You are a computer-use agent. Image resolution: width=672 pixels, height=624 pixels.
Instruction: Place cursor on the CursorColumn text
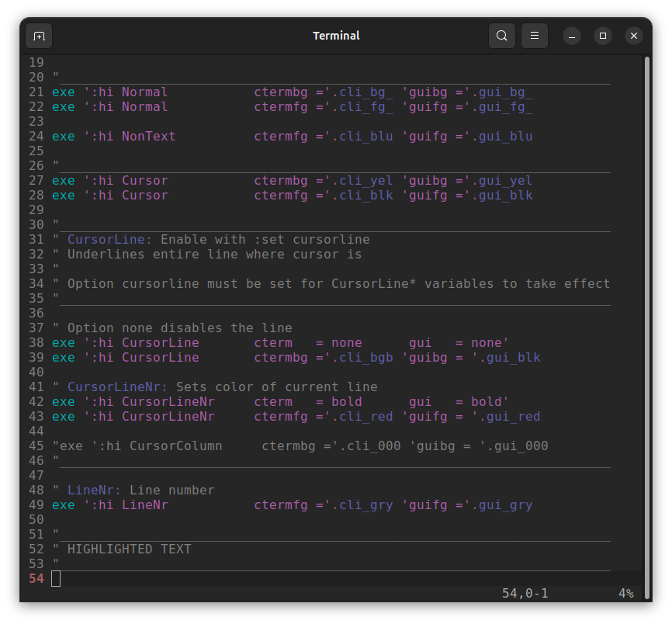[175, 446]
